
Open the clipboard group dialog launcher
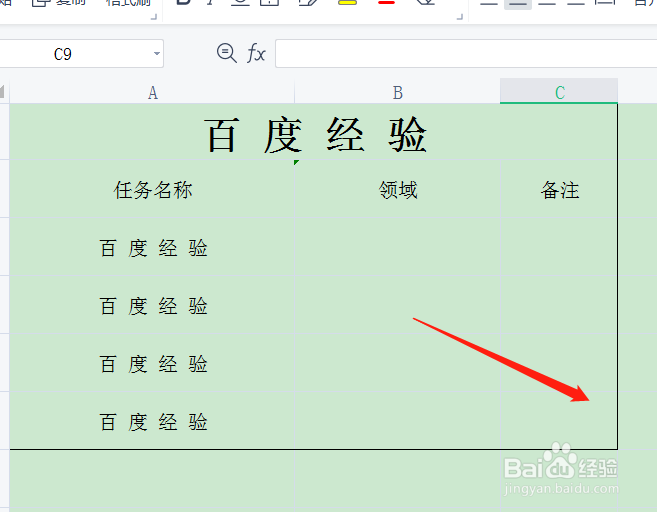pos(154,17)
